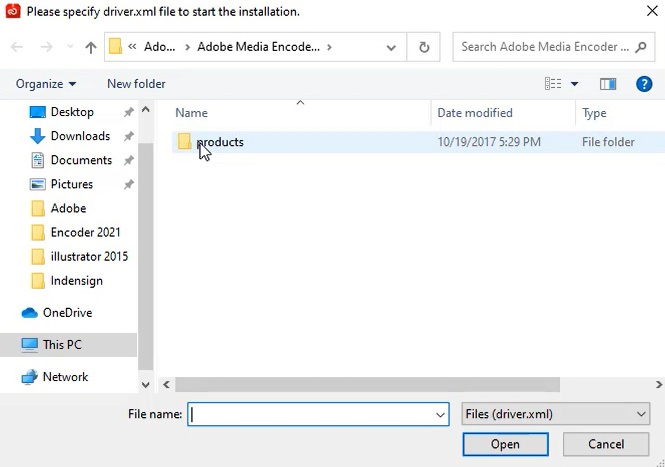Toggle the preview pane icon
Image resolution: width=665 pixels, height=467 pixels.
(607, 84)
